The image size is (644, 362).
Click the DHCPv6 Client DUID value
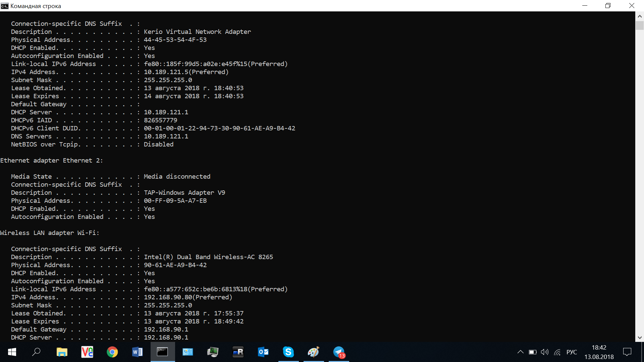pos(219,128)
